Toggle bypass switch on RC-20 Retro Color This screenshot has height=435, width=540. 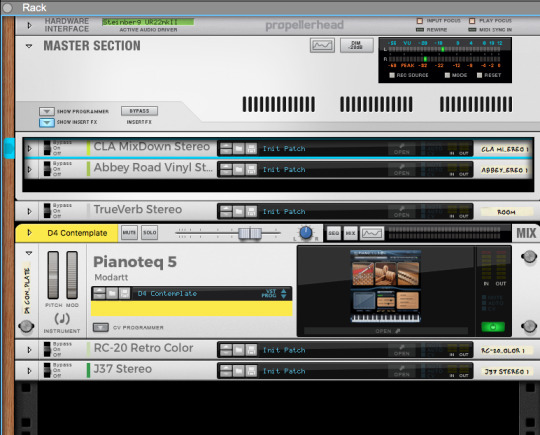[x=47, y=350]
